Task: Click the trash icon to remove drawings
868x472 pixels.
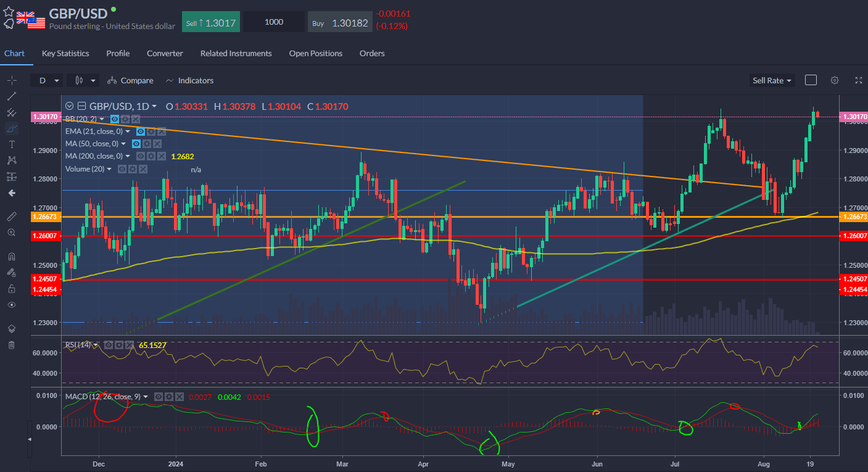Action: coord(11,345)
